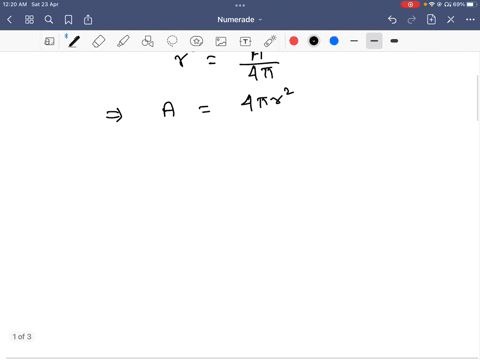
Task: Undo the last stroke
Action: 392,20
